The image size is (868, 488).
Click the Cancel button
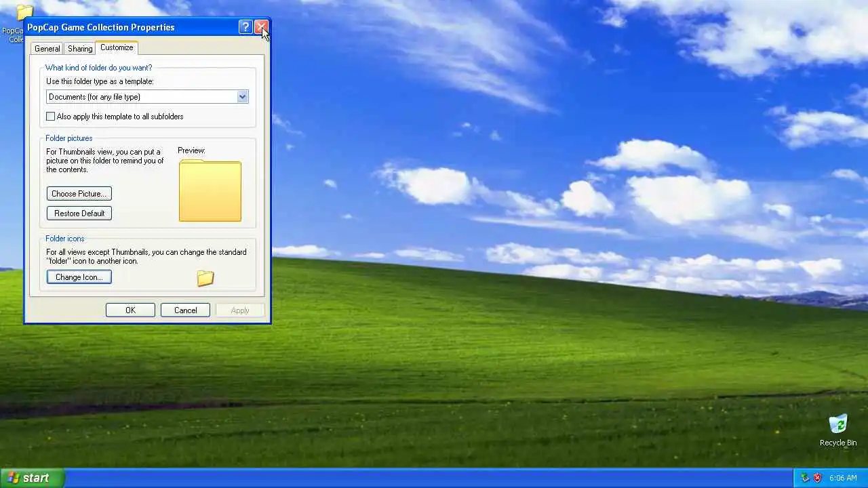click(x=185, y=310)
